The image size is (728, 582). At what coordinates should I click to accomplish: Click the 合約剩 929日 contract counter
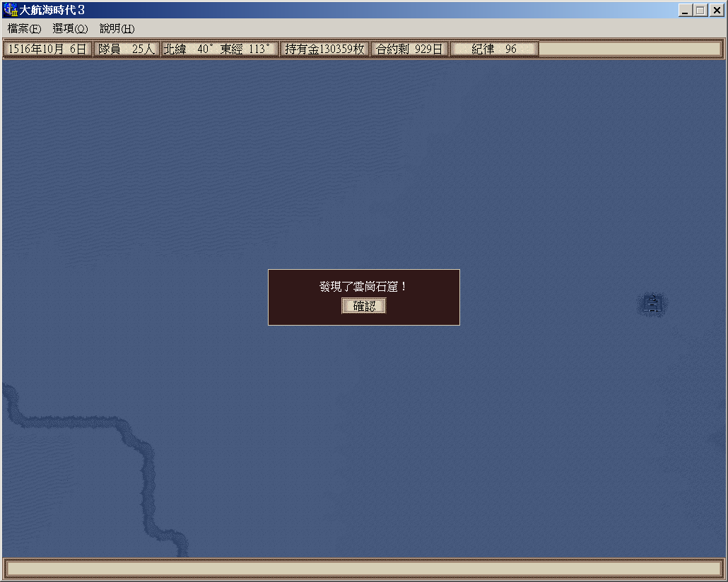[x=409, y=49]
